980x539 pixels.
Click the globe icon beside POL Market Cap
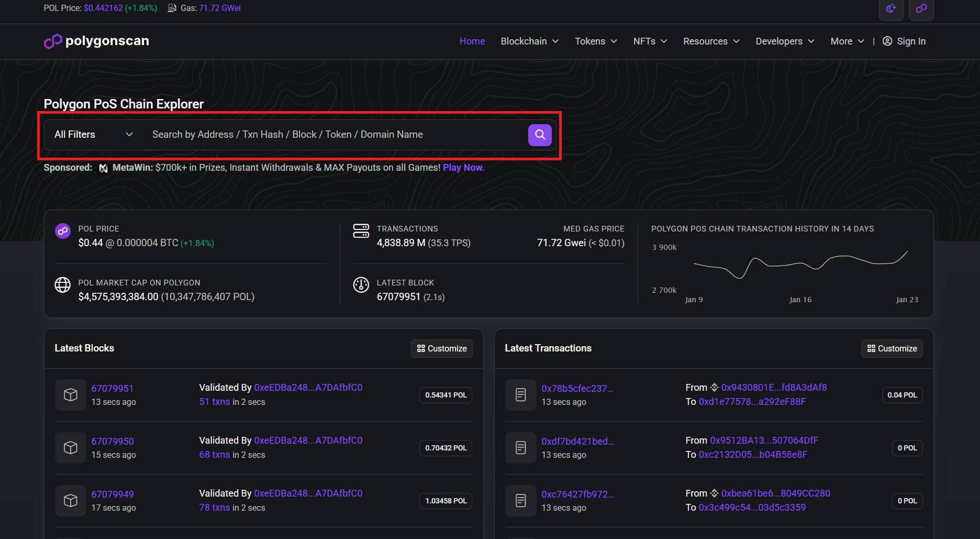pos(63,285)
